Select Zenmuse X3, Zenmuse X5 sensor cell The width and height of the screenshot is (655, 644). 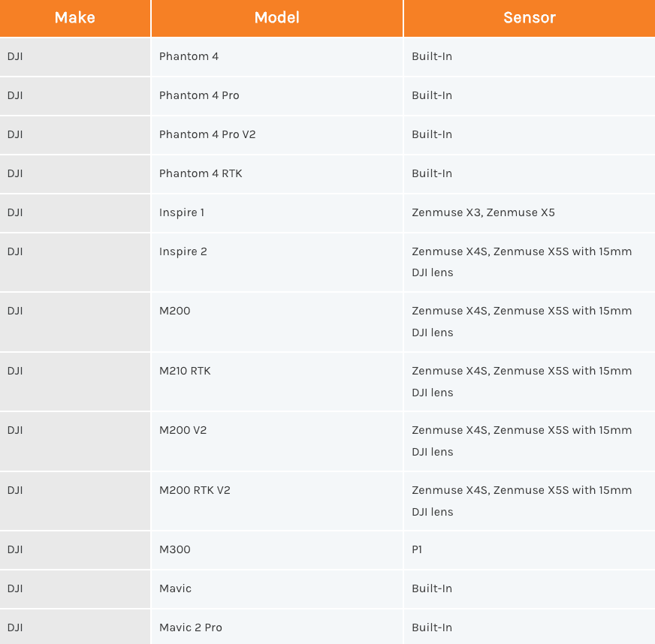coord(530,213)
